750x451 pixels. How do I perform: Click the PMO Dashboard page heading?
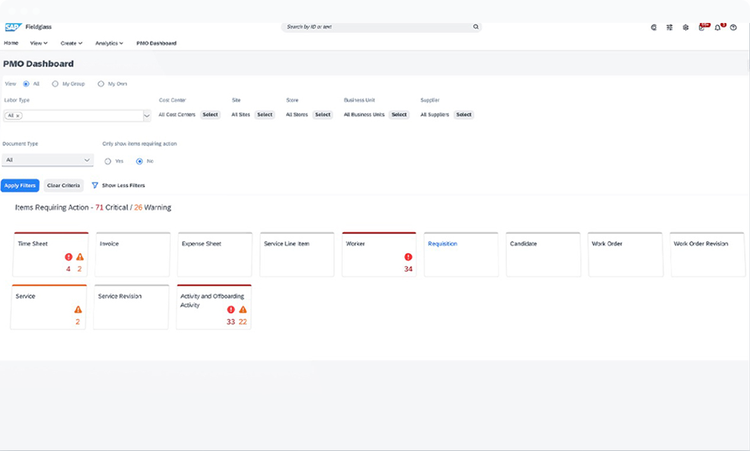click(38, 64)
